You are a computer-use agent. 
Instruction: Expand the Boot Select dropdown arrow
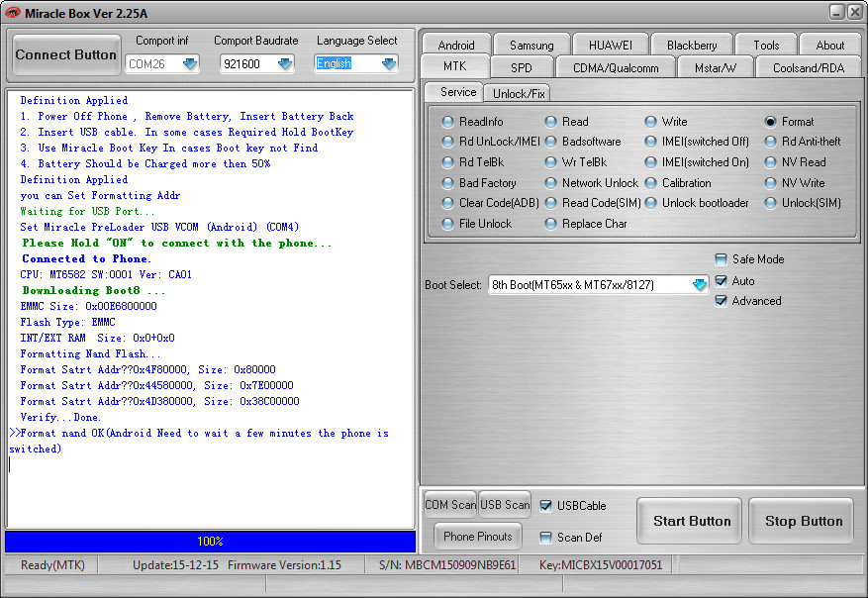700,284
